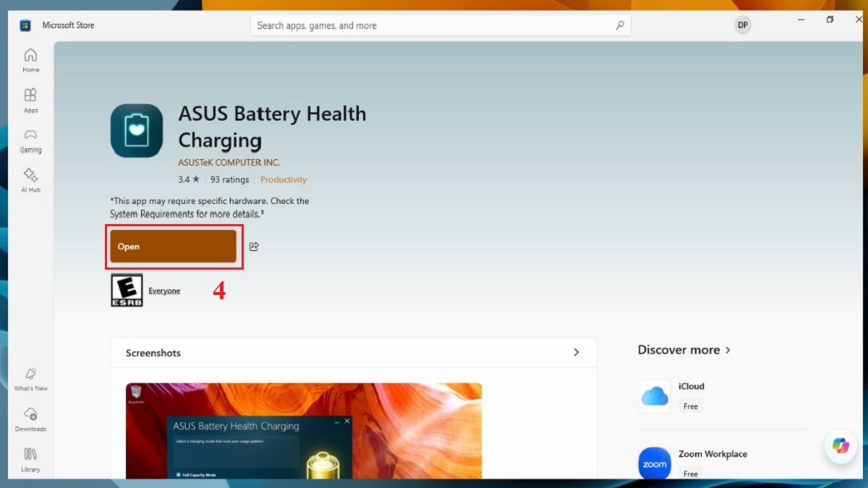The image size is (868, 488).
Task: Browse the Productivity category
Action: [284, 179]
